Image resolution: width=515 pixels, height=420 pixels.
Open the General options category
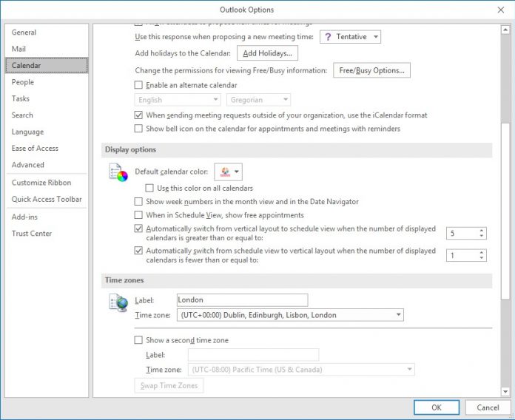[47, 33]
